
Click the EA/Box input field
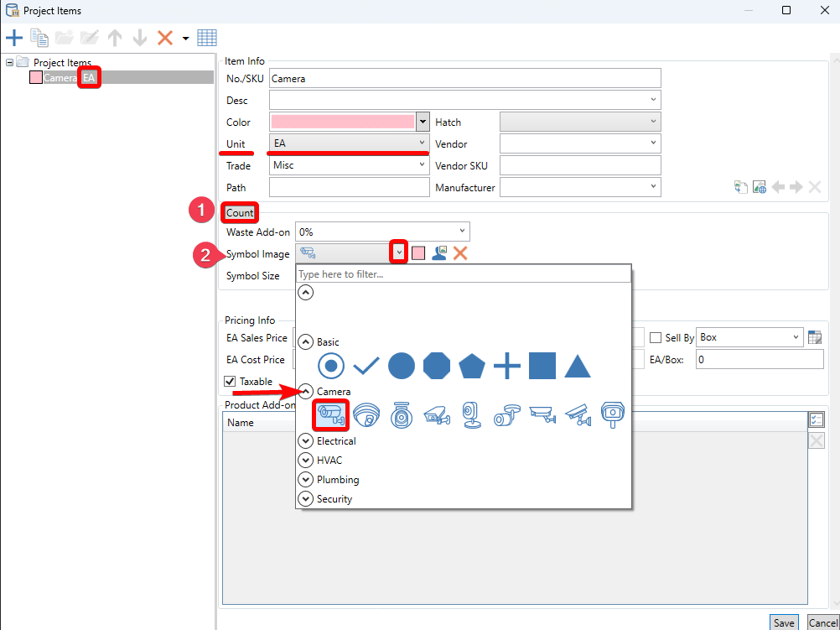pos(760,360)
